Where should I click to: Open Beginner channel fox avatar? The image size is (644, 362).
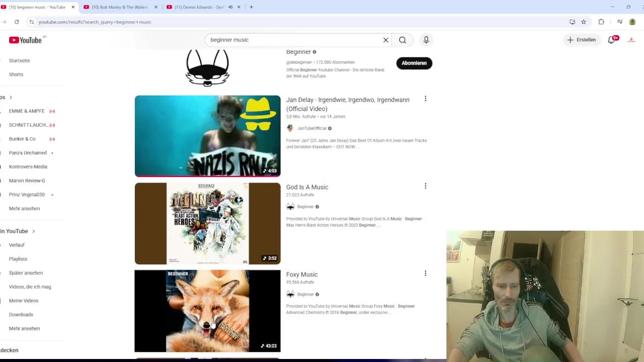[207, 68]
